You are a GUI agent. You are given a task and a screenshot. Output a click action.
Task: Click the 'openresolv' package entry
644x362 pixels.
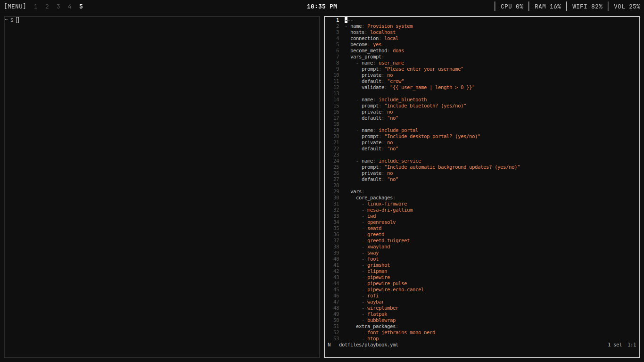[x=381, y=222]
